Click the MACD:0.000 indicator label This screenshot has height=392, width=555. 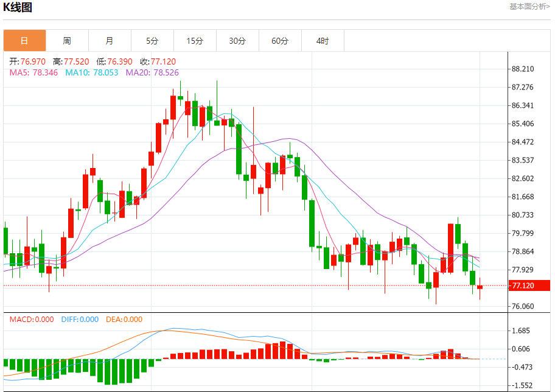32,320
